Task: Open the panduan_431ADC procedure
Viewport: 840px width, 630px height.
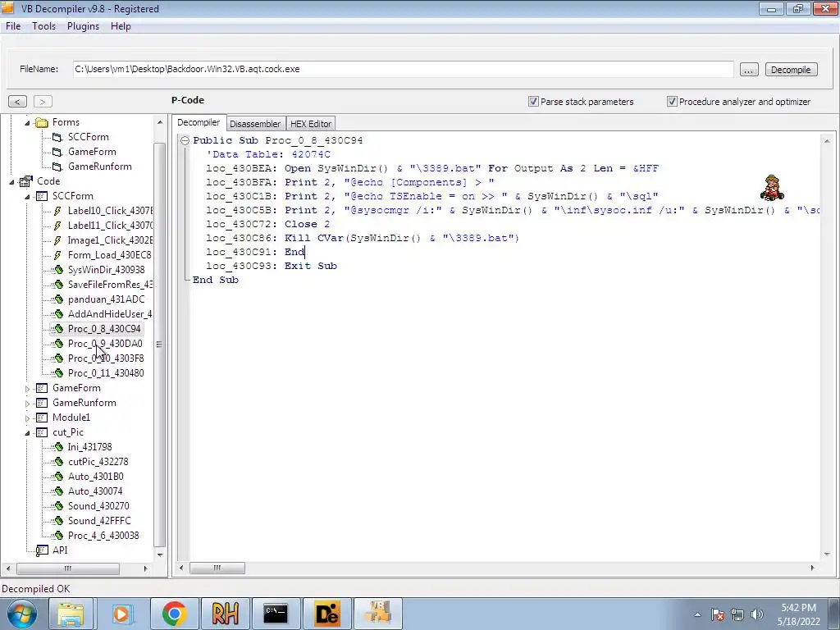Action: [x=106, y=299]
